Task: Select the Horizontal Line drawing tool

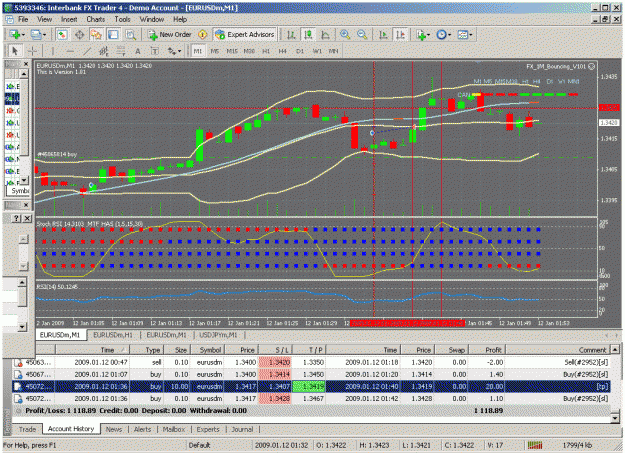Action: click(70, 51)
